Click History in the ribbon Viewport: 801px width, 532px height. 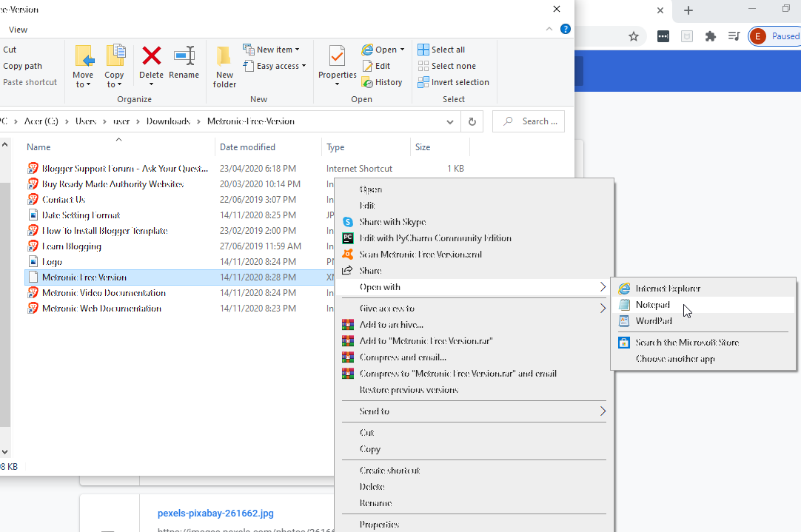pos(382,82)
